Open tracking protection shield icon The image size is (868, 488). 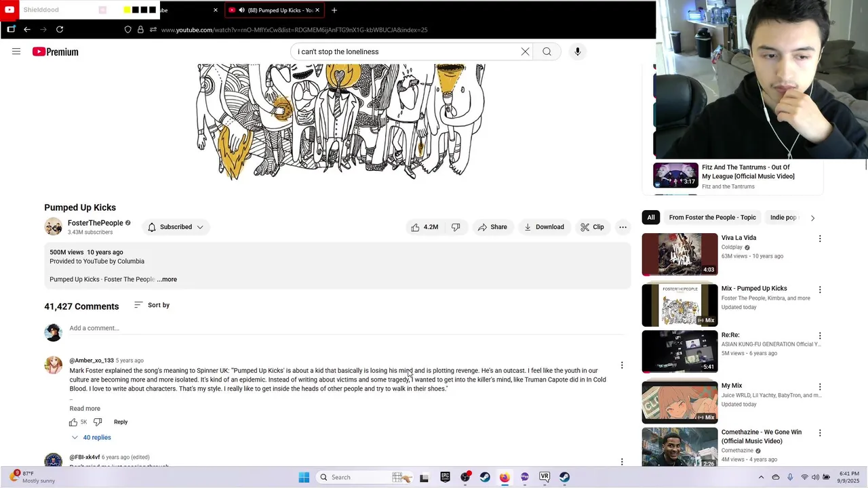pos(127,30)
